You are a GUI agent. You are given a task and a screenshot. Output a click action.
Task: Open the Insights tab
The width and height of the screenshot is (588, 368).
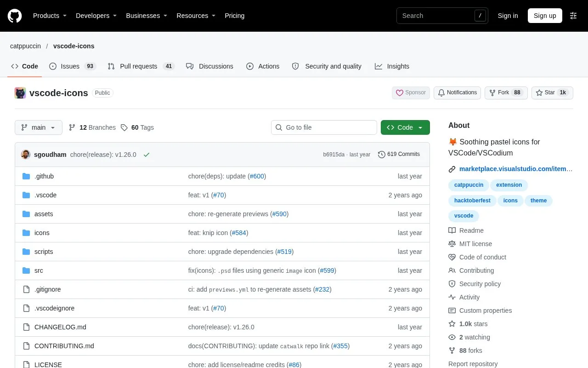392,66
